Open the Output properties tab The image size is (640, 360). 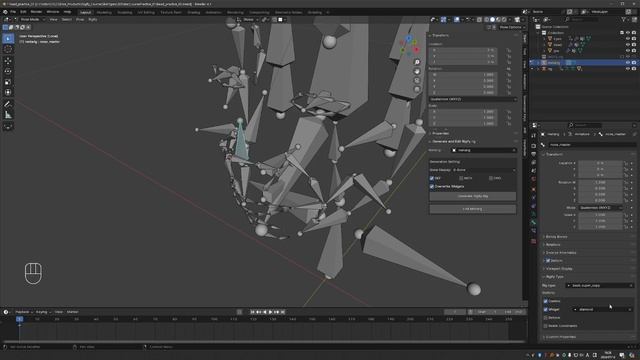click(x=533, y=154)
